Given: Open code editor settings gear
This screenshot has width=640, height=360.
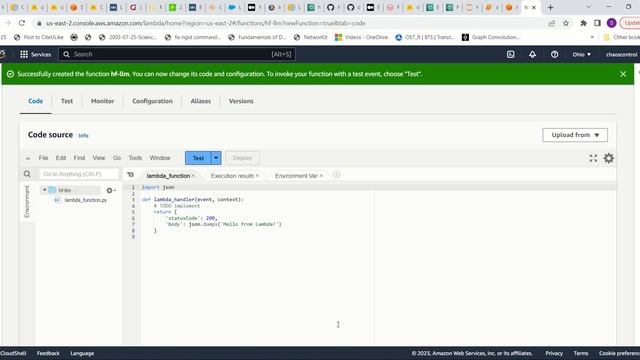Looking at the screenshot, I should (x=609, y=158).
